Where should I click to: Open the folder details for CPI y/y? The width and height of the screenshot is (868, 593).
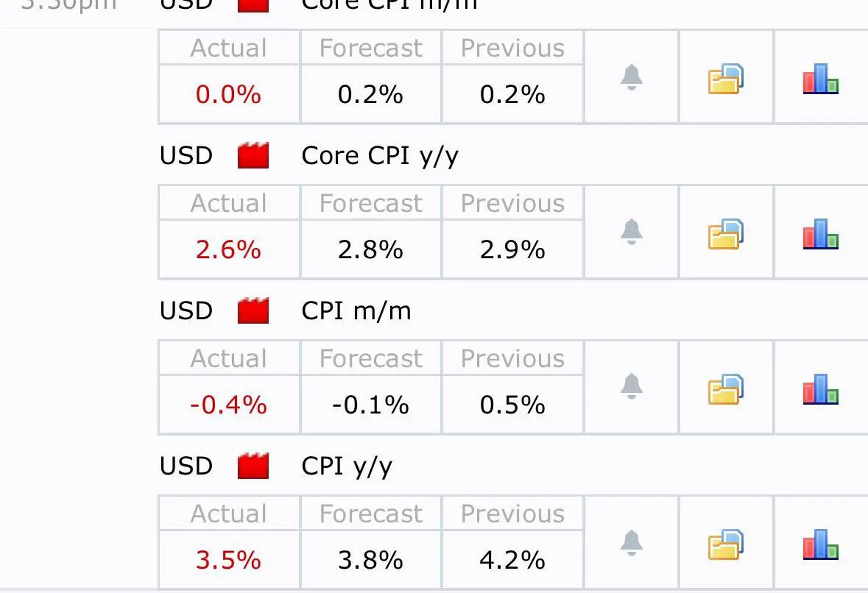(726, 544)
